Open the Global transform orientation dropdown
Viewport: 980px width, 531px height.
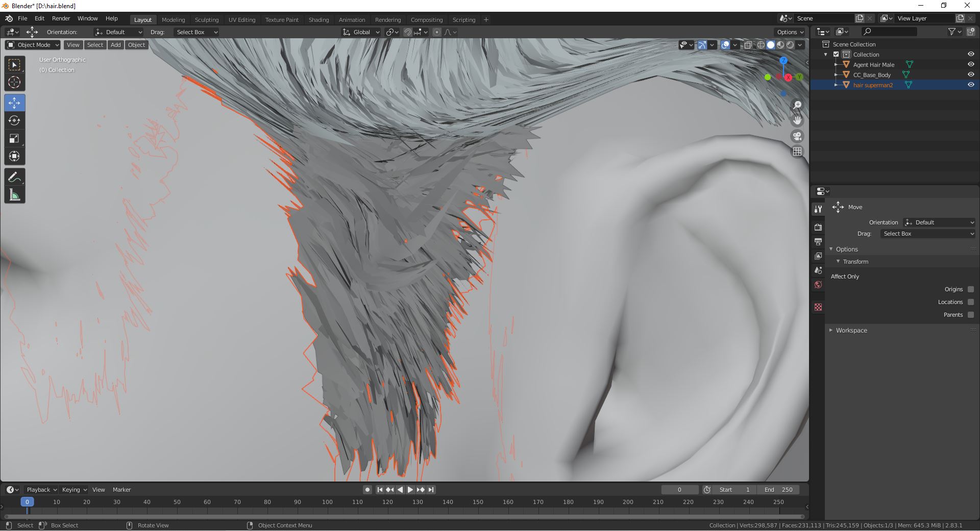tap(361, 32)
